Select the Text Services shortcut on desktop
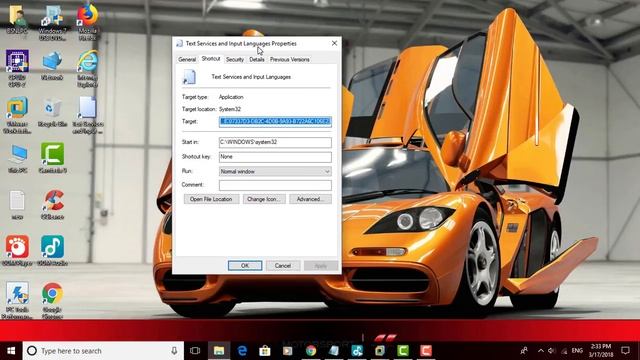This screenshot has height=360, width=640. pyautogui.click(x=87, y=115)
